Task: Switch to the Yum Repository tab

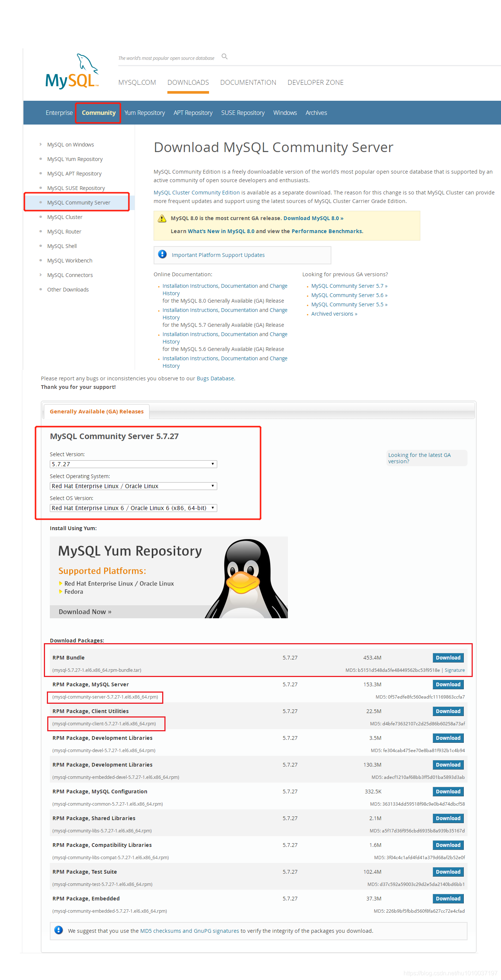Action: click(x=145, y=113)
